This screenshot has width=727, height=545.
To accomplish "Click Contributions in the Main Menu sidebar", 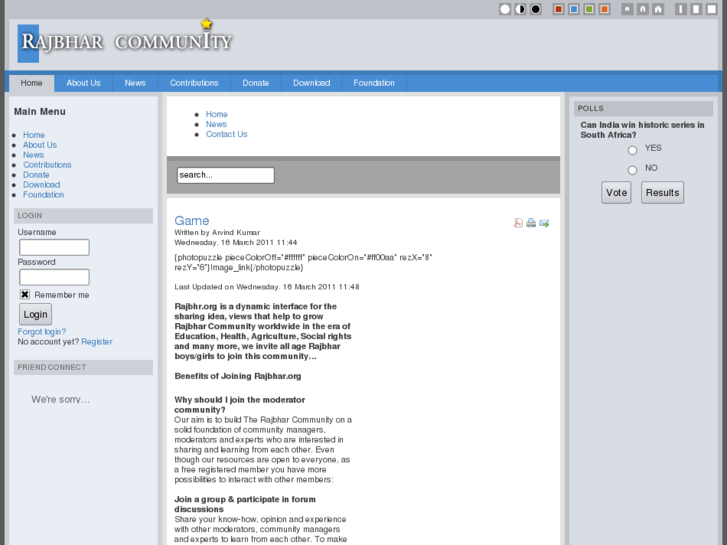I will coord(47,165).
